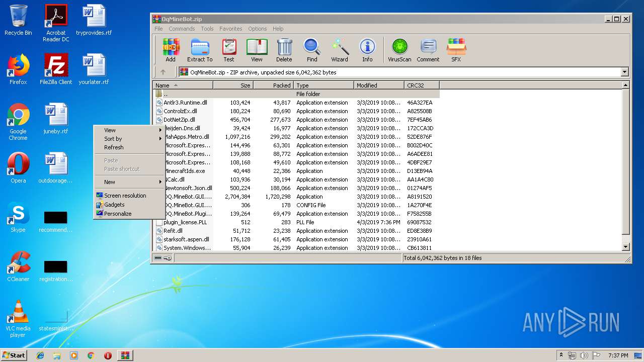Expand Sort by submenu in context menu
Image resolution: width=644 pixels, height=362 pixels.
point(130,139)
